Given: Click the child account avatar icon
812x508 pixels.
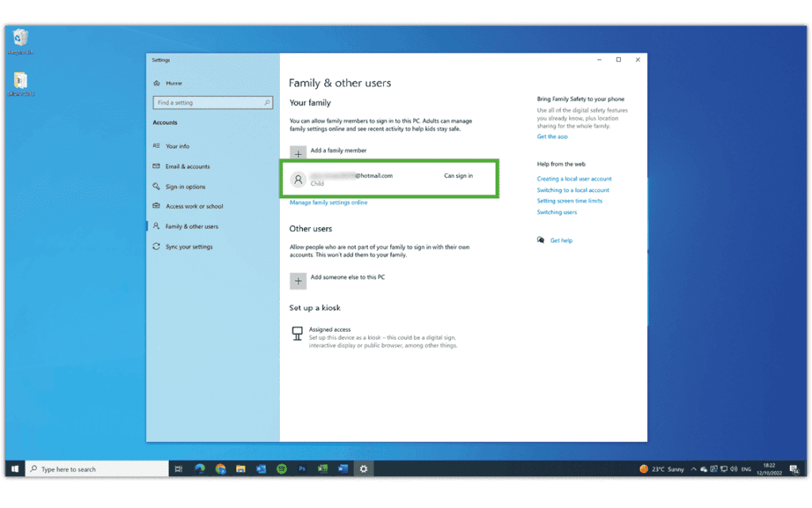Looking at the screenshot, I should [x=299, y=179].
